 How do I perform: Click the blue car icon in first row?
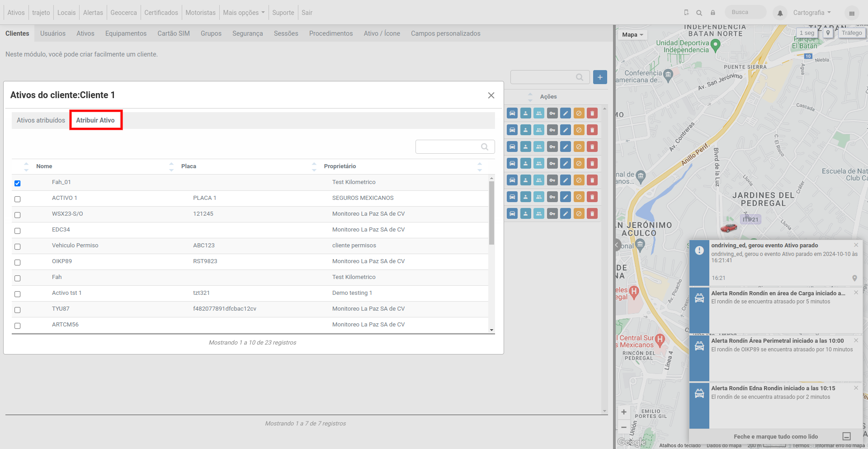(512, 113)
